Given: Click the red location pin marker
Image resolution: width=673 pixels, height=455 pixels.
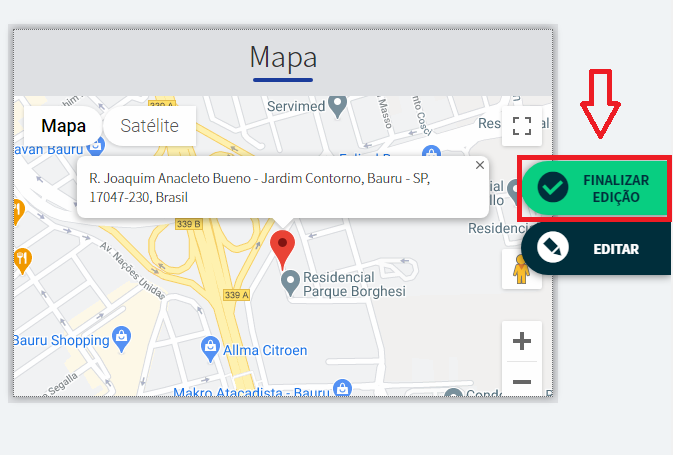Looking at the screenshot, I should pyautogui.click(x=284, y=243).
